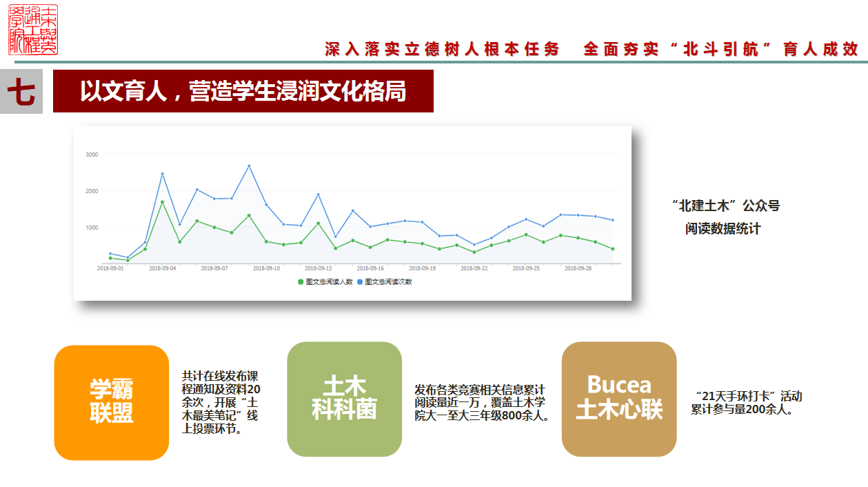
Task: Click the "21天手环打卡" activity text
Action: coord(747,403)
